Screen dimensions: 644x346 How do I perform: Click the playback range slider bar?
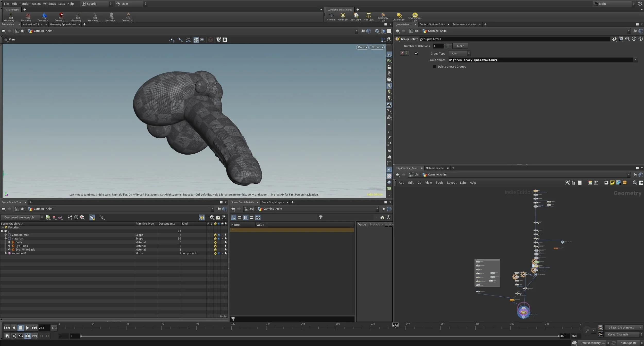click(x=319, y=336)
